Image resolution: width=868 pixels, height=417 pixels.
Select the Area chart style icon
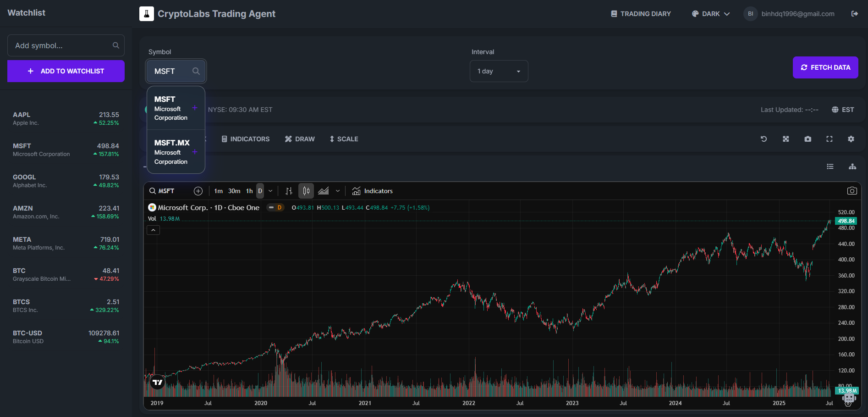pos(324,191)
